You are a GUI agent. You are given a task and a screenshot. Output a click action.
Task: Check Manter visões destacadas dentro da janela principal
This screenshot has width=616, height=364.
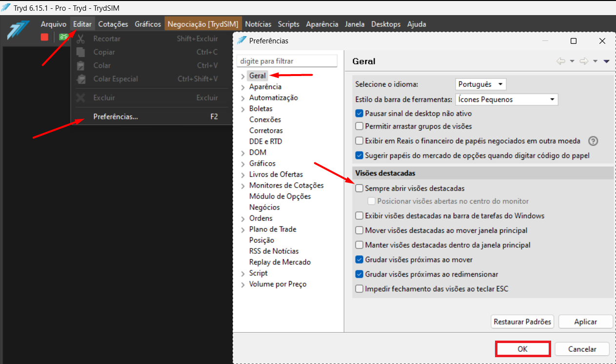click(x=360, y=245)
